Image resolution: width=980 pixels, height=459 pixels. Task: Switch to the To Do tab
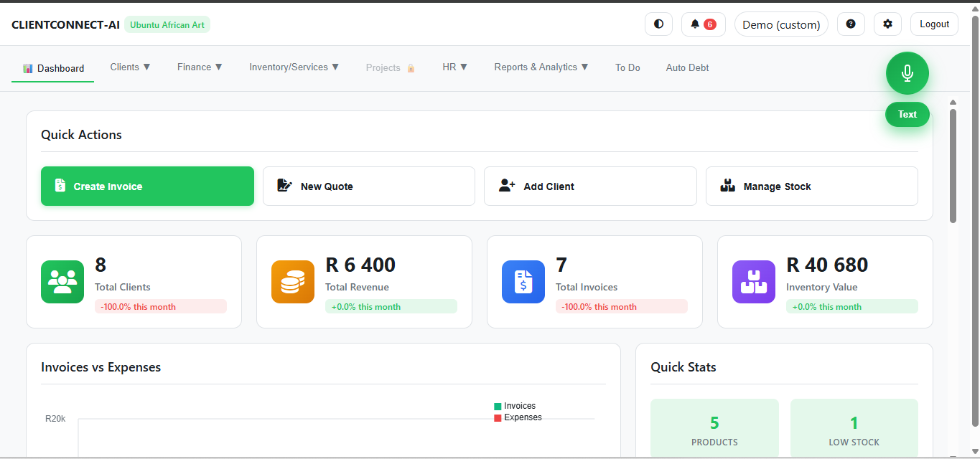tap(627, 67)
